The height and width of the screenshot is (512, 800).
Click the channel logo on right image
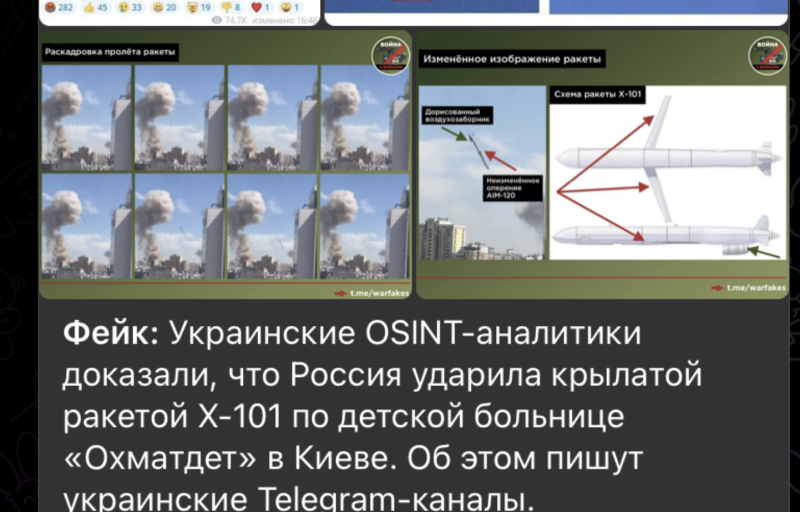pos(767,54)
